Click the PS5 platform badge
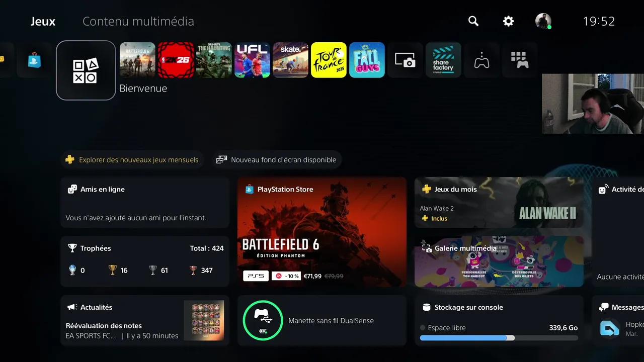 point(256,276)
